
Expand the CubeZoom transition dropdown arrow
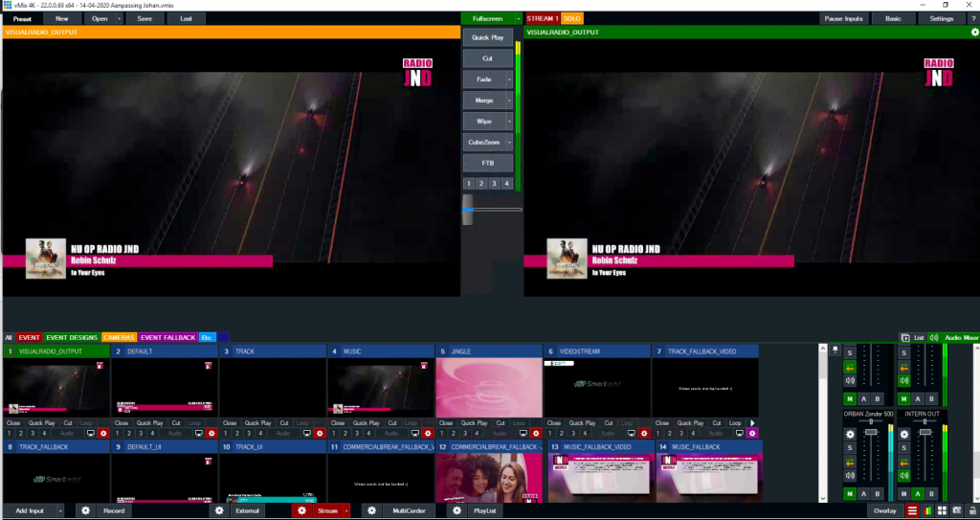tap(509, 143)
